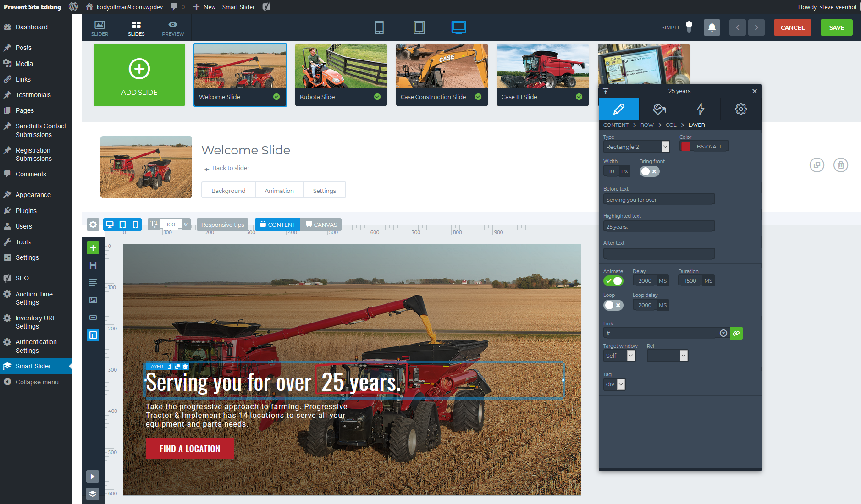This screenshot has height=504, width=861.
Task: Click the green SAVE button
Action: pos(836,27)
